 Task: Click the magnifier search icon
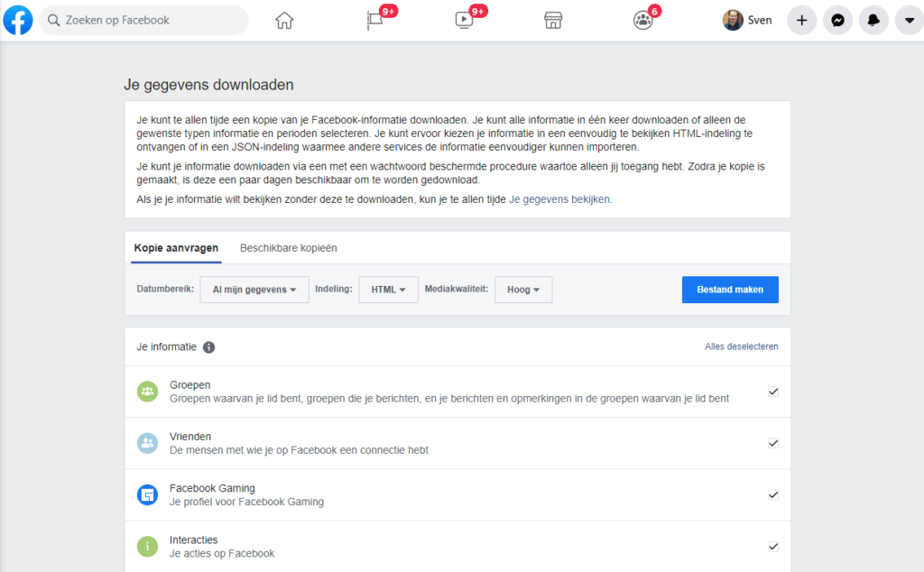(53, 20)
